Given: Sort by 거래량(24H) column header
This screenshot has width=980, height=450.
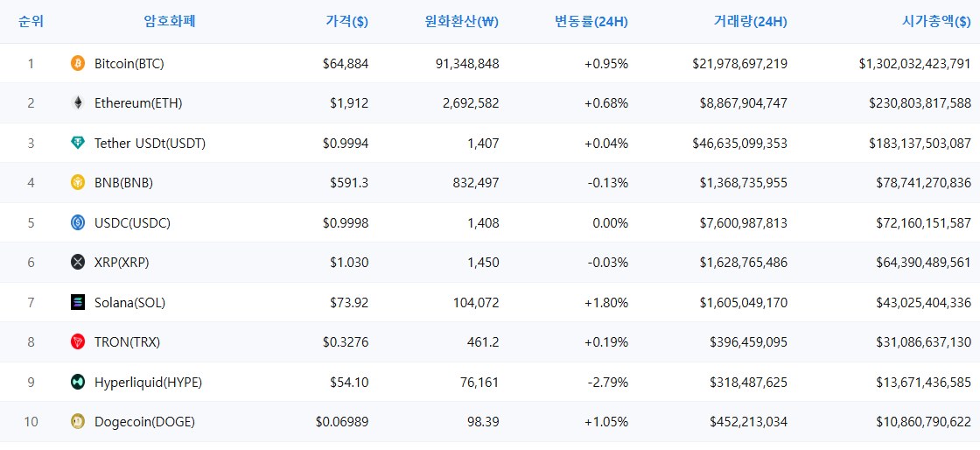Looking at the screenshot, I should tap(750, 21).
